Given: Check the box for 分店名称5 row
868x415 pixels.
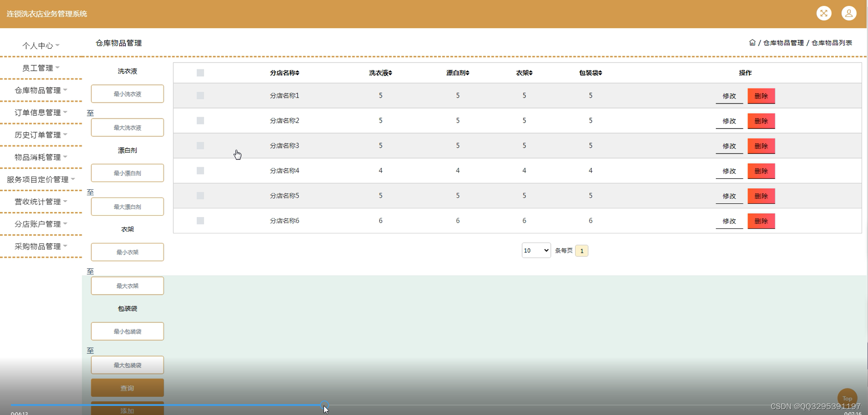Looking at the screenshot, I should click(200, 196).
